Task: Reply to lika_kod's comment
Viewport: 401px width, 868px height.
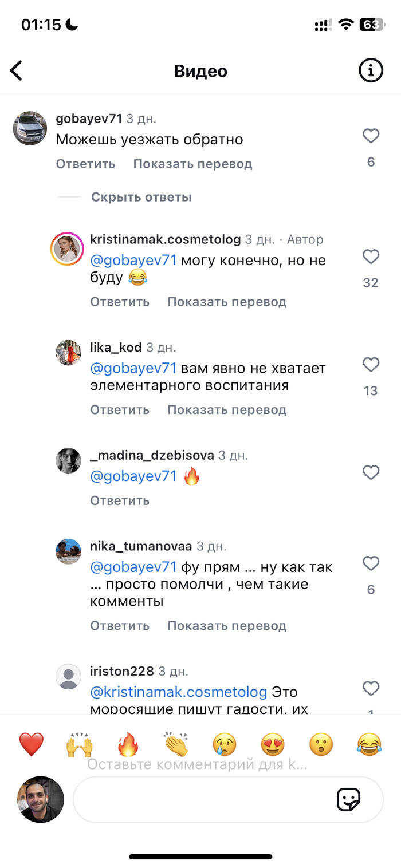Action: [x=119, y=410]
